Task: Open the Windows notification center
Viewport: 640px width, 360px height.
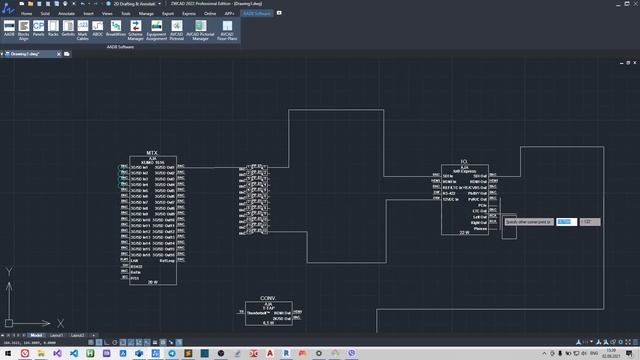Action: click(x=629, y=353)
